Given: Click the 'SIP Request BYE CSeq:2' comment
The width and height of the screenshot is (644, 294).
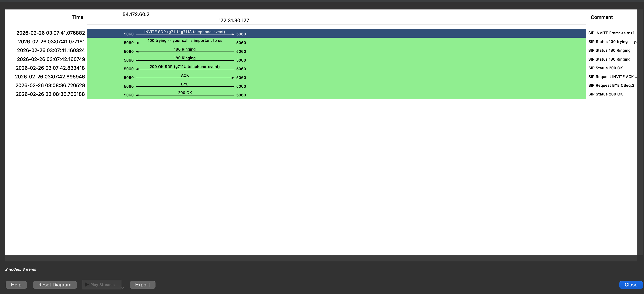Looking at the screenshot, I should coord(611,85).
